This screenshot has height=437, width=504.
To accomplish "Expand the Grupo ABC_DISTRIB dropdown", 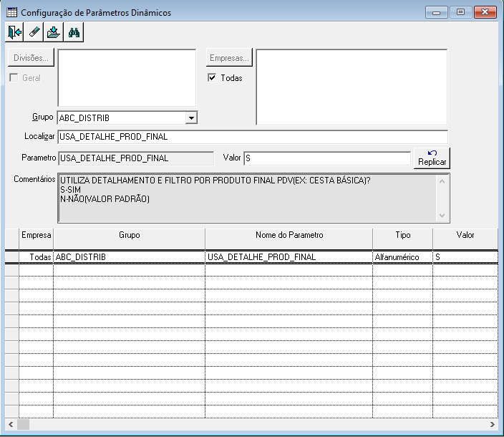I will tap(191, 118).
